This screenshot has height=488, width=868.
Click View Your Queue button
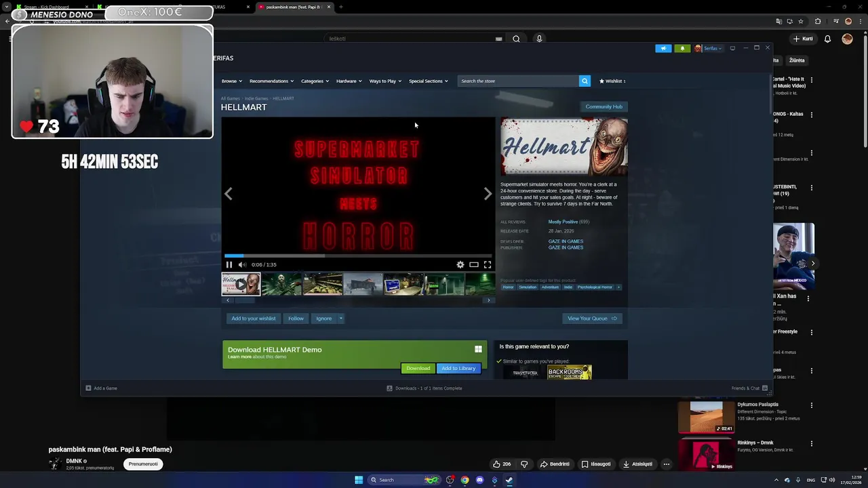tap(592, 319)
